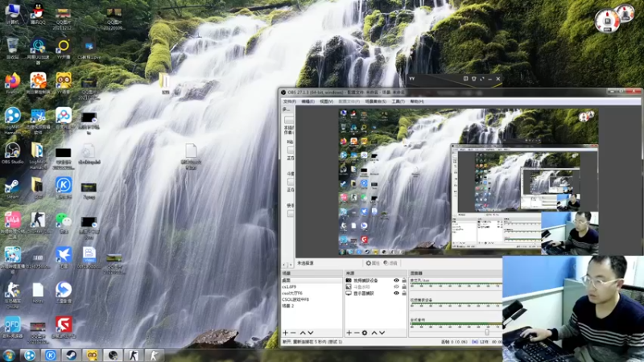This screenshot has width=644, height=362.
Task: Open Tencent QQ penguin desktop icon
Action: [38, 13]
